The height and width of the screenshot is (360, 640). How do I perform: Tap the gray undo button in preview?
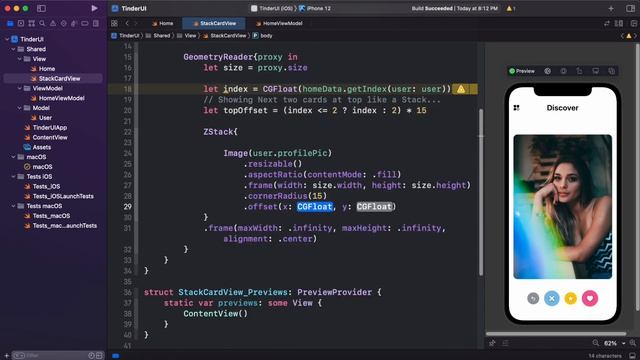coord(533,298)
